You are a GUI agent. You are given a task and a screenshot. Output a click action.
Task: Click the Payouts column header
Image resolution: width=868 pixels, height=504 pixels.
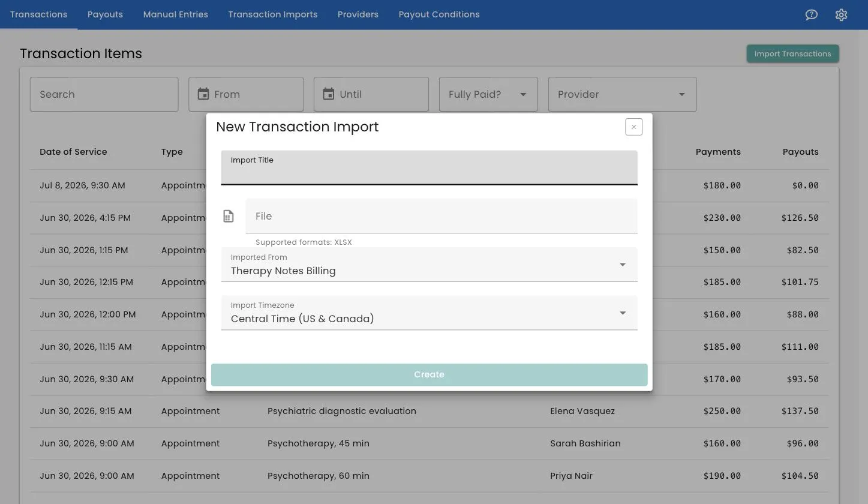point(800,152)
